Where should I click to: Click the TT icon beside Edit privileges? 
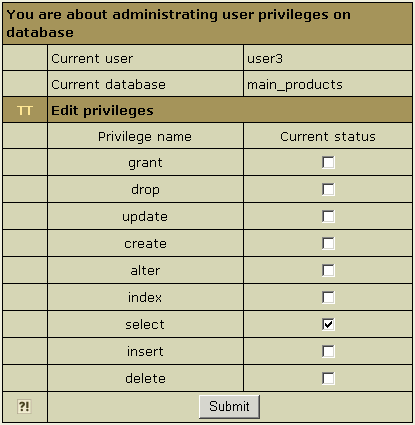[25, 110]
